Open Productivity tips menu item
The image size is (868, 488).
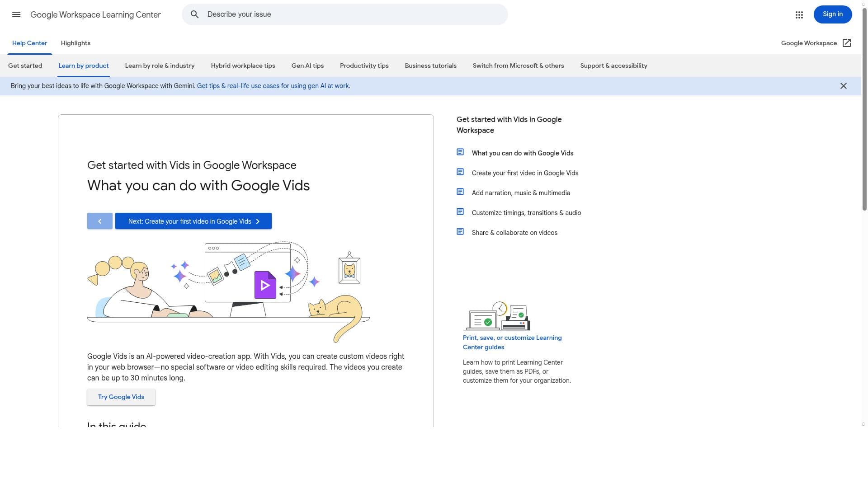click(364, 66)
